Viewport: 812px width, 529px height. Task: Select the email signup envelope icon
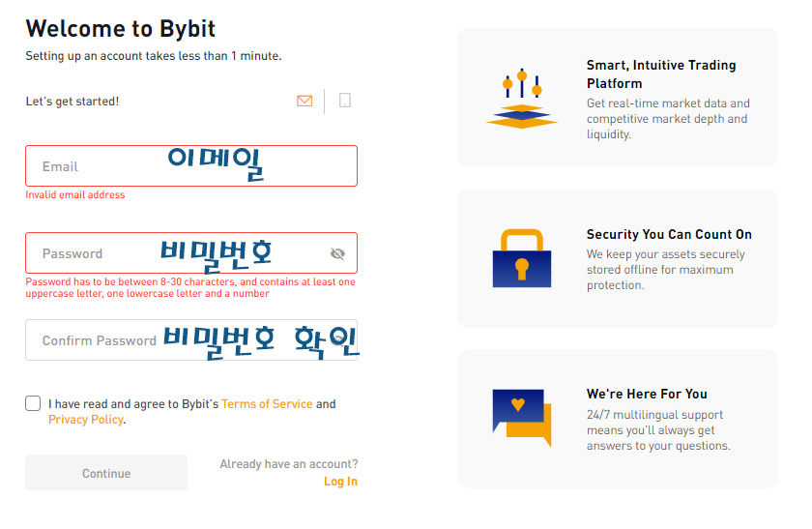pyautogui.click(x=304, y=101)
